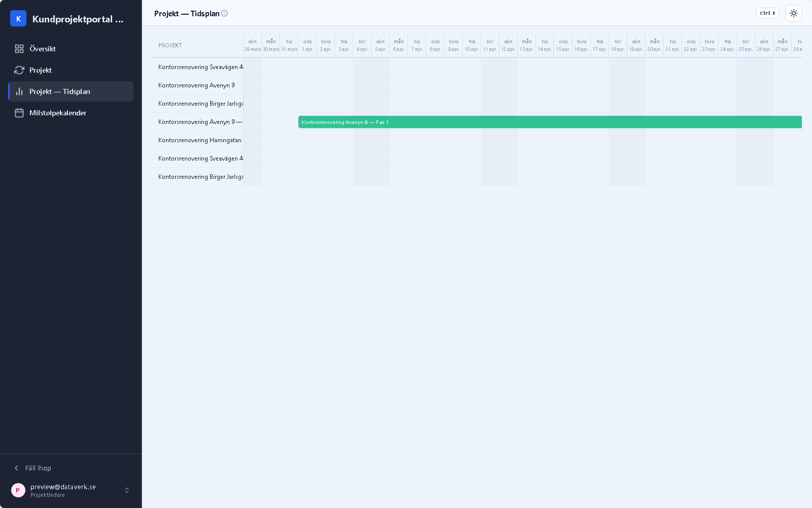Screen dimensions: 812x508
Task: Click the info icon beside Projekt — Tidsplan
Action: [x=224, y=13]
